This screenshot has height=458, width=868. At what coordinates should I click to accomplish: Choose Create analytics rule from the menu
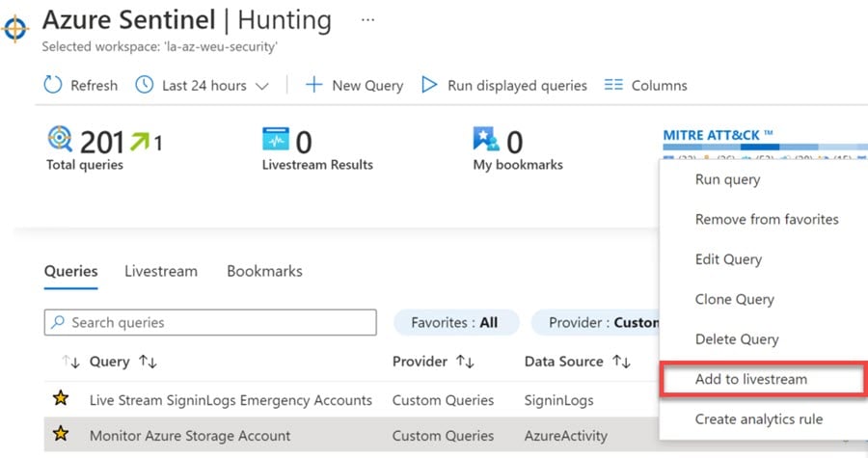759,419
